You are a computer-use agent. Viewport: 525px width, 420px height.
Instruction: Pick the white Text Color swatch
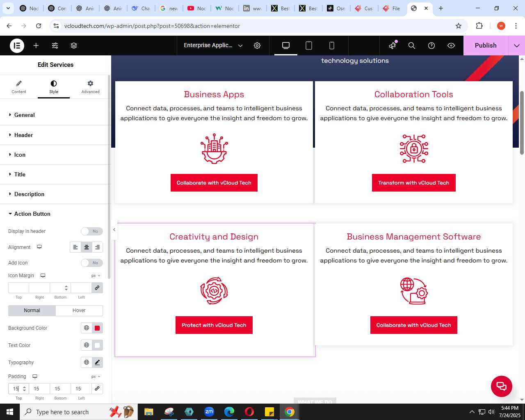point(97,345)
